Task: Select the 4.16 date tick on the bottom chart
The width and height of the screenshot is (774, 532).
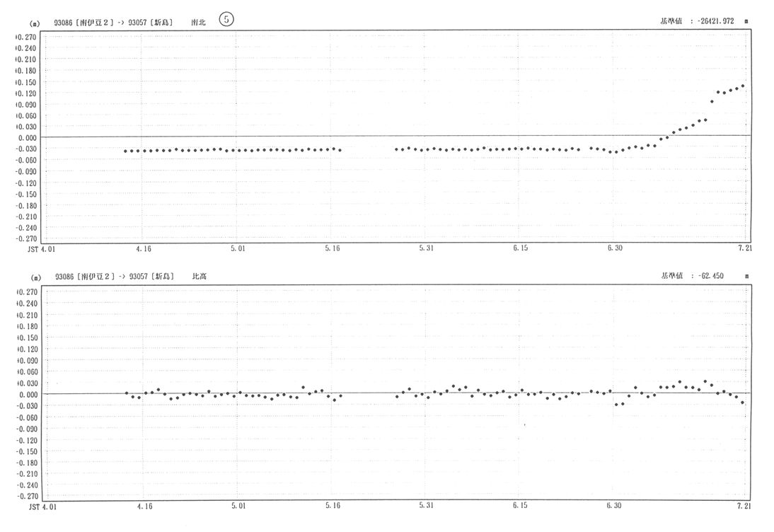Action: [144, 507]
